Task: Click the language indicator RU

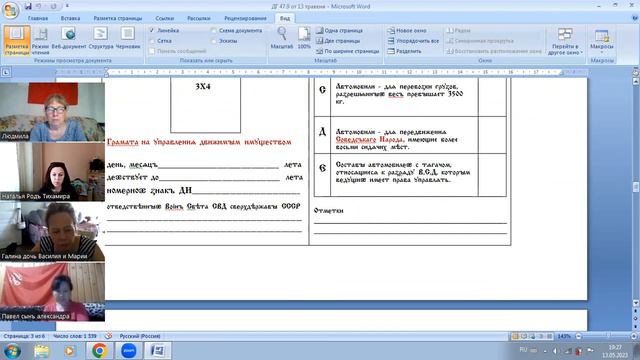Action: (x=523, y=350)
